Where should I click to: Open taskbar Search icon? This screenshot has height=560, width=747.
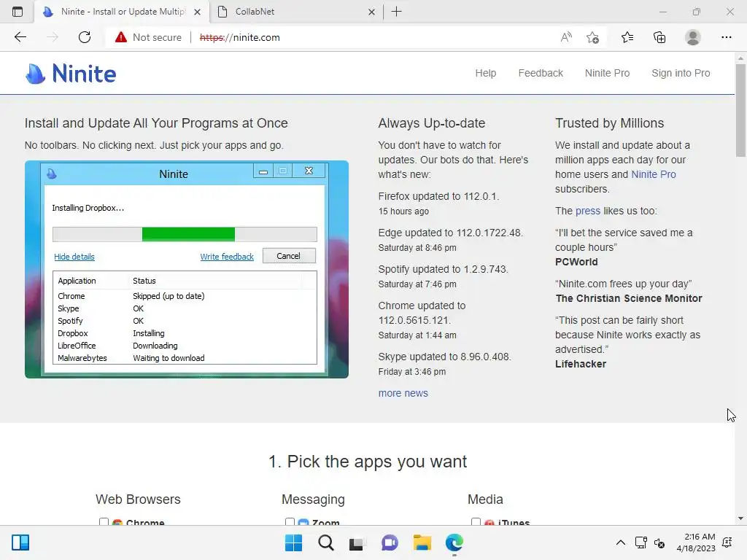pyautogui.click(x=326, y=542)
